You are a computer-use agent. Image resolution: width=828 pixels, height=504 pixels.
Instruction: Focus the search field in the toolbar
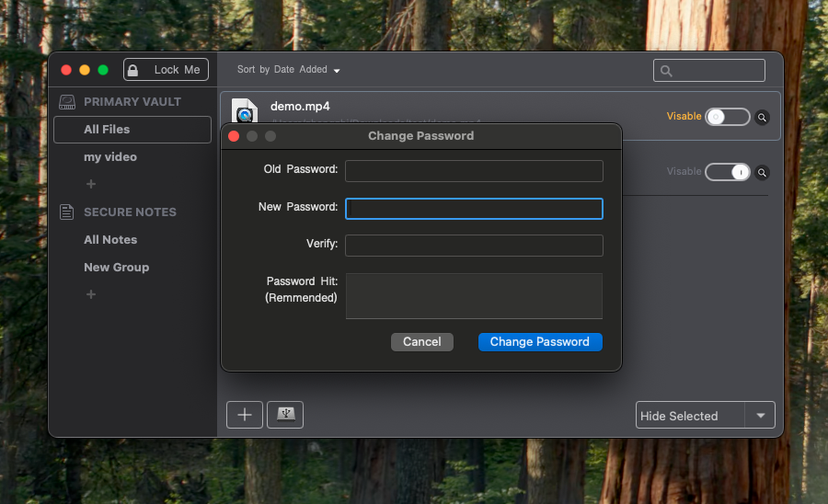coord(708,70)
